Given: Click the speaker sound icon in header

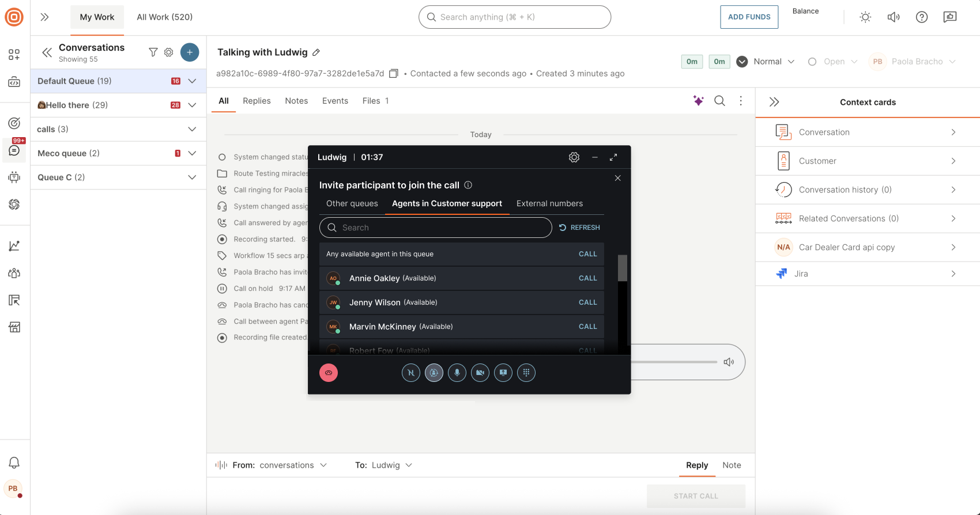Looking at the screenshot, I should (894, 17).
